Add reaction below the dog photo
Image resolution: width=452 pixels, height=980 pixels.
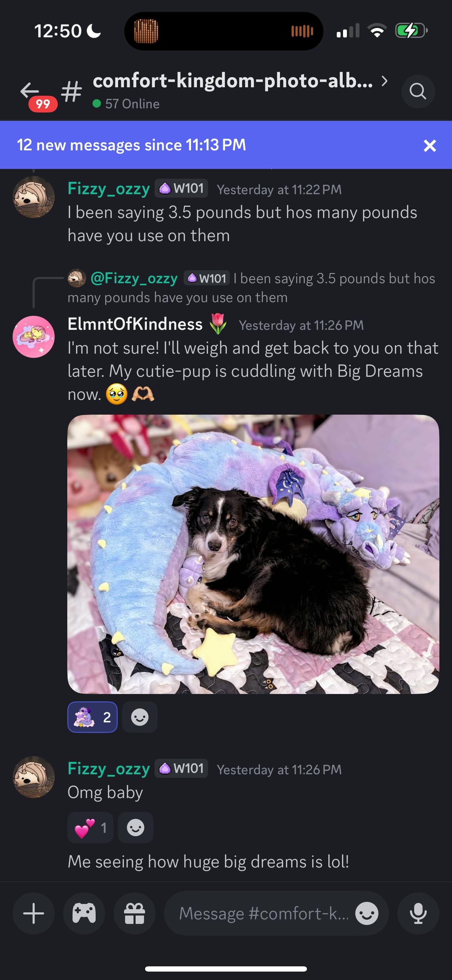click(140, 717)
